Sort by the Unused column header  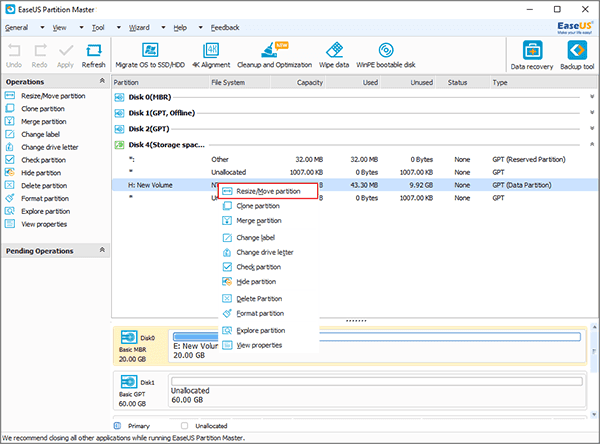[x=408, y=82]
